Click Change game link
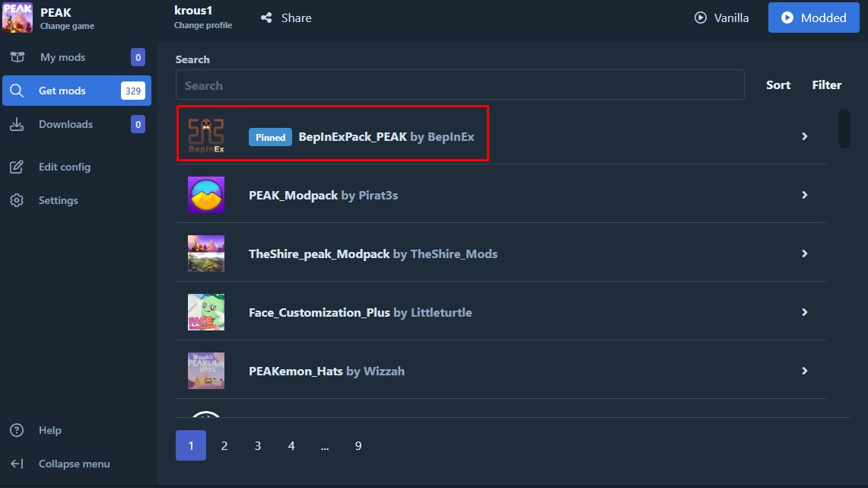868x488 pixels. point(67,26)
